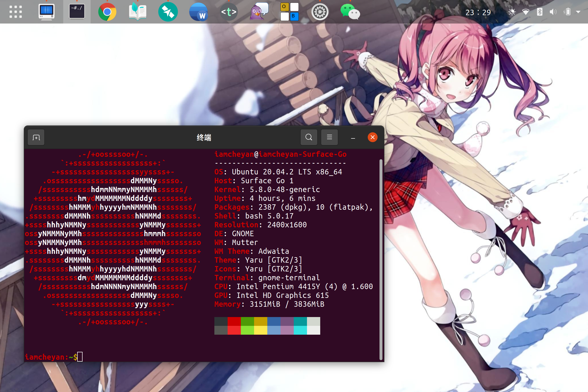Click the terminal search button
This screenshot has height=392, width=588.
click(x=309, y=137)
